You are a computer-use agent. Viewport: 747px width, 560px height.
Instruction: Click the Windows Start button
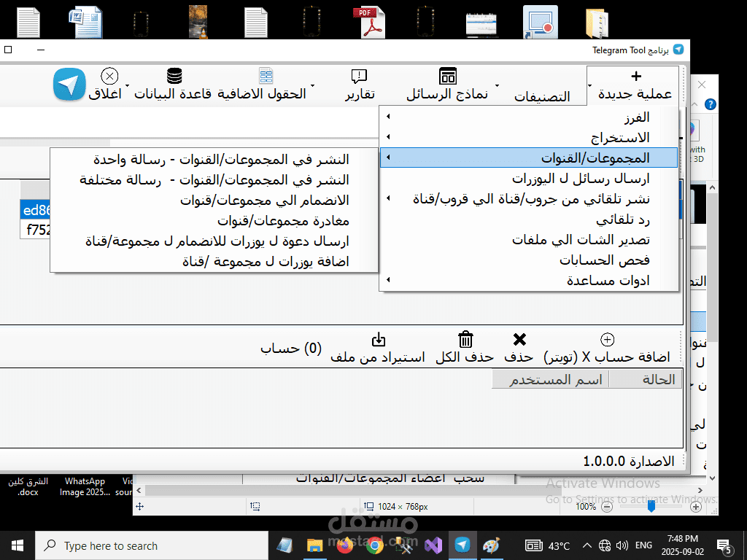pyautogui.click(x=18, y=545)
